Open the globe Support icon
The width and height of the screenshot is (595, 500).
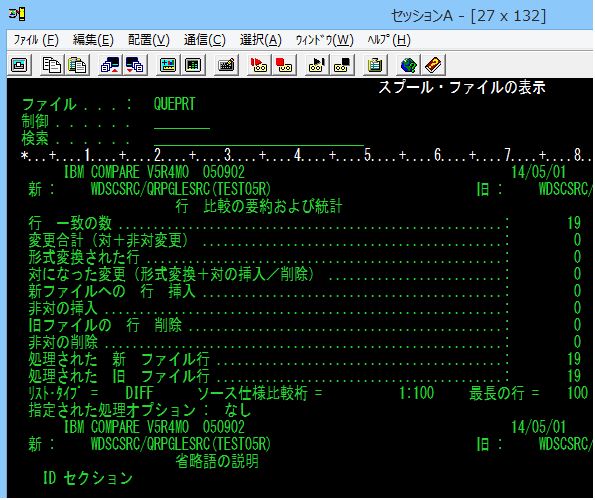[408, 65]
